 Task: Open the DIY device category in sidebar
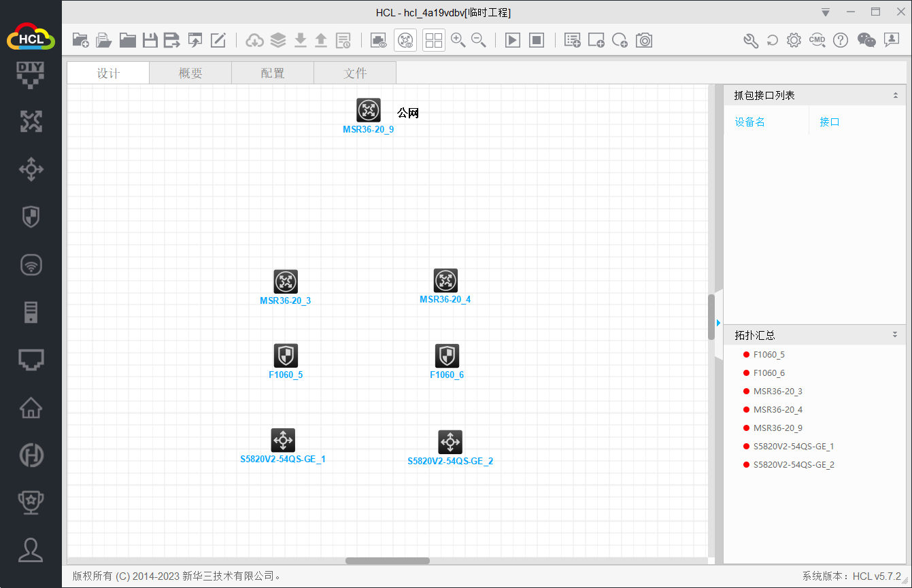[31, 75]
